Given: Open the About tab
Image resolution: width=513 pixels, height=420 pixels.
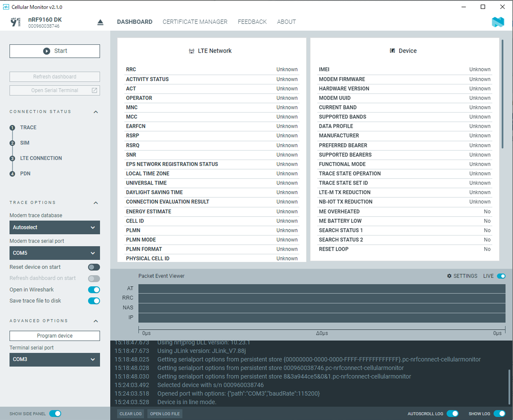Looking at the screenshot, I should tap(286, 22).
